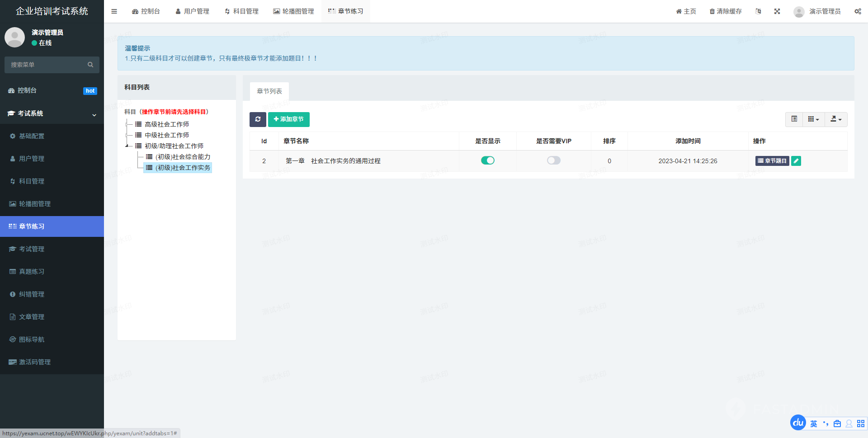Image resolution: width=868 pixels, height=438 pixels.
Task: Click the 章节题目 button in the row
Action: [x=772, y=161]
